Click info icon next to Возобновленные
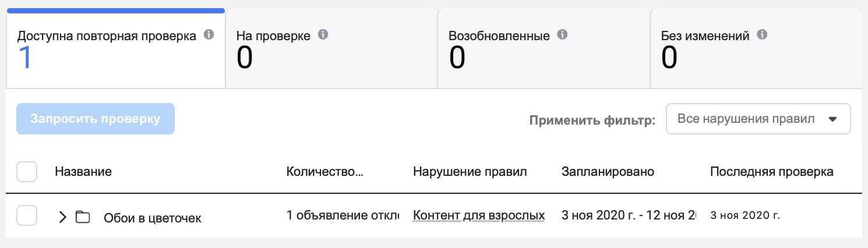Viewport: 868px width, 248px height. 562,35
